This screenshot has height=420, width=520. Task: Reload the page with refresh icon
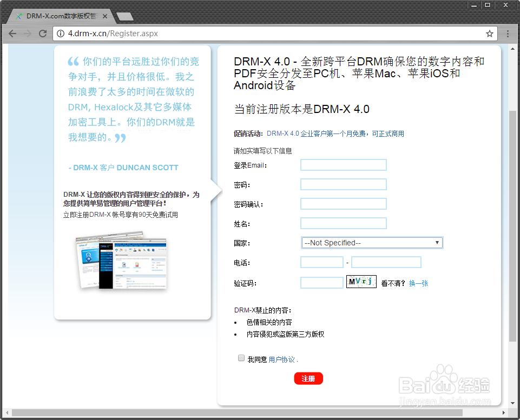pos(43,34)
